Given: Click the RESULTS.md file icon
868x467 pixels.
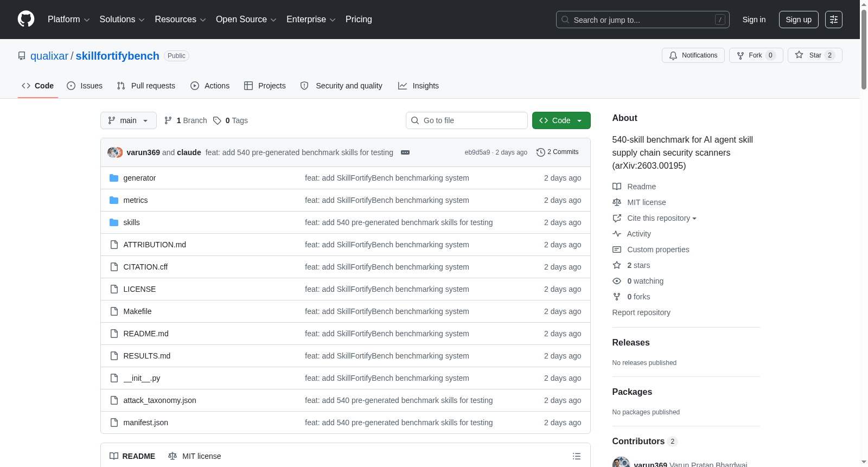Looking at the screenshot, I should coord(114,356).
